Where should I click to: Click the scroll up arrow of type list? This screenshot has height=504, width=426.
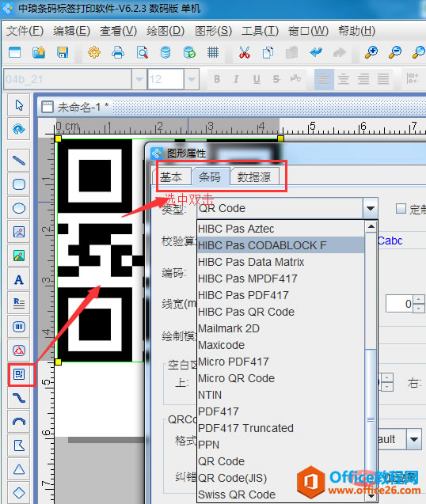371,227
